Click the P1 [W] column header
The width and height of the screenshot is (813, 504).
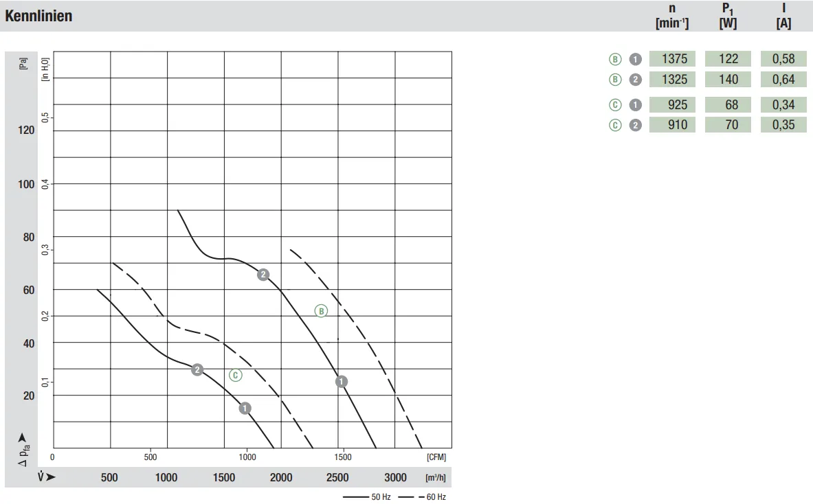click(728, 16)
